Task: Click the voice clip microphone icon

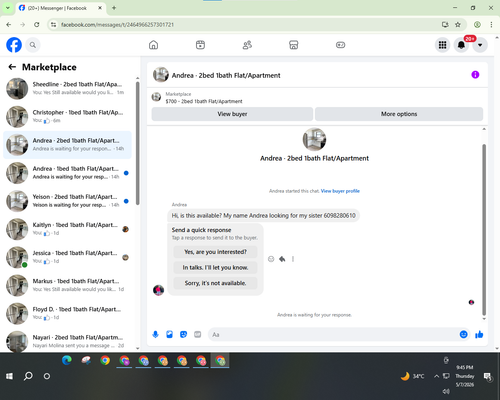Action: point(155,334)
